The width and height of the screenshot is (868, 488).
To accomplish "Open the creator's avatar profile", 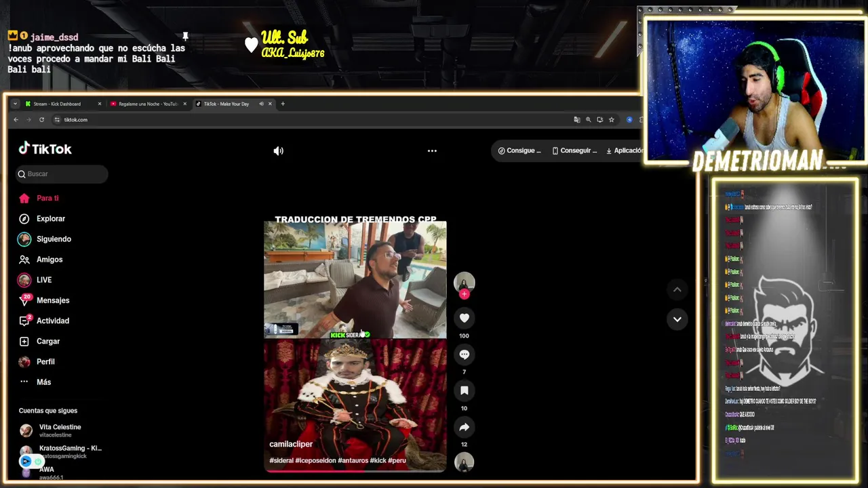I will 464,281.
